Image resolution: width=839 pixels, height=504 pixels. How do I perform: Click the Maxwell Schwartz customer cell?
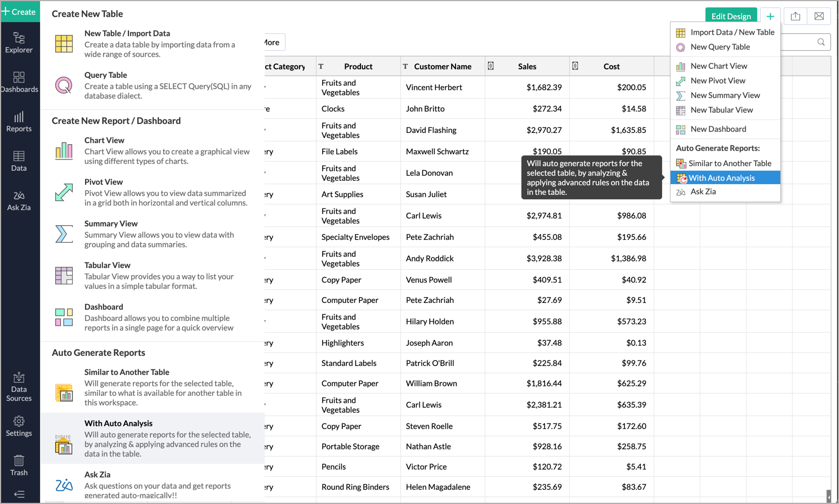tap(443, 151)
